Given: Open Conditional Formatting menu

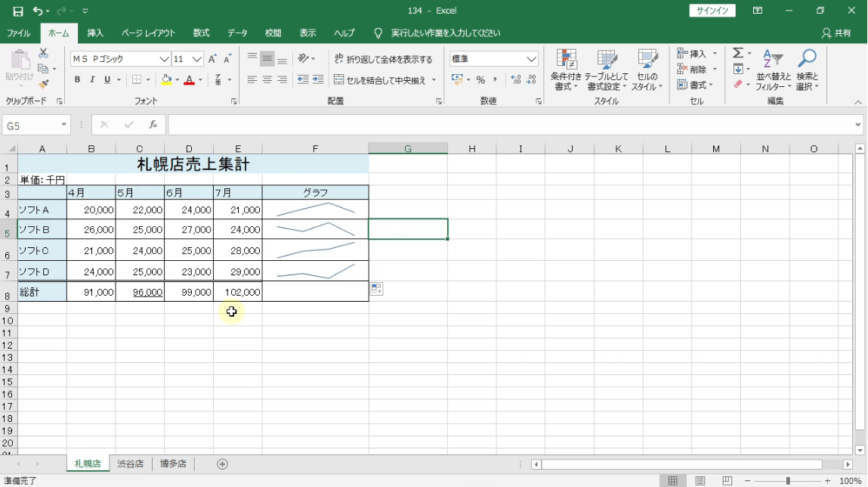Looking at the screenshot, I should (566, 70).
